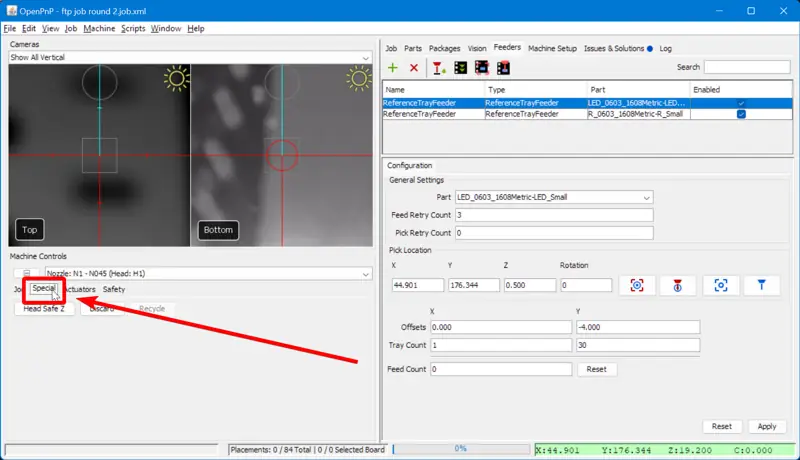Switch to the Machine Setup tab
The image size is (800, 460).
coord(552,48)
